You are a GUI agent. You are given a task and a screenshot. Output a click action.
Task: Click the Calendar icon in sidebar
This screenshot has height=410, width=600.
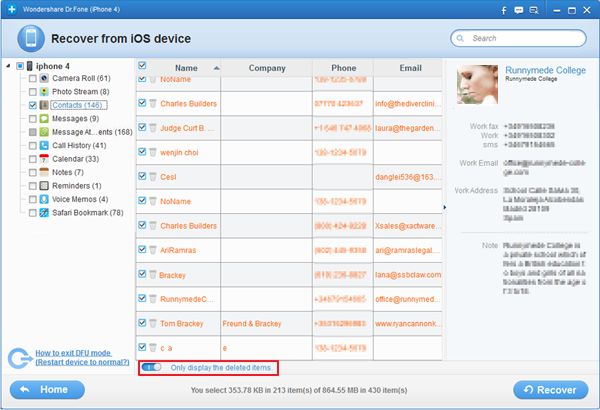[x=44, y=159]
